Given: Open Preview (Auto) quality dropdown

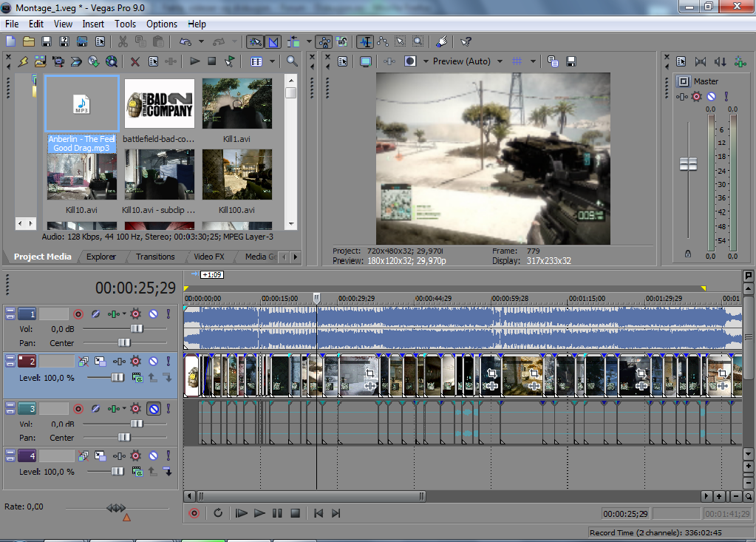Looking at the screenshot, I should [x=500, y=61].
